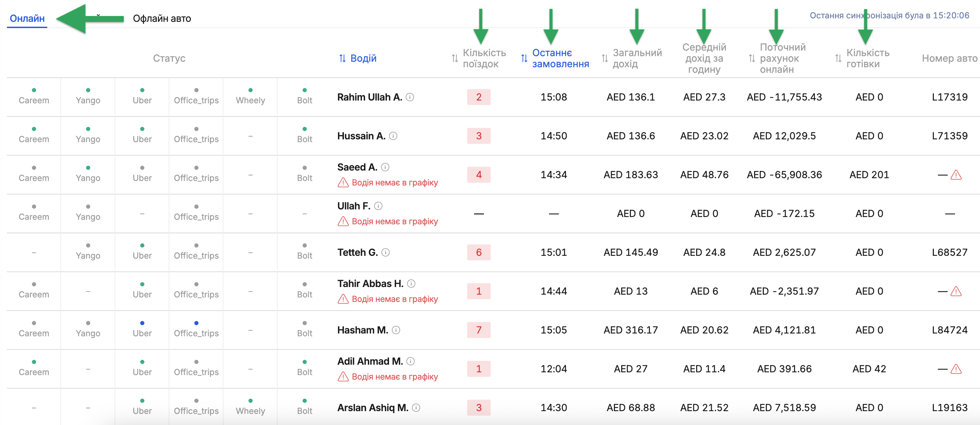Click Водія немає в графіку under Ullah F.
This screenshot has width=980, height=425.
point(395,222)
